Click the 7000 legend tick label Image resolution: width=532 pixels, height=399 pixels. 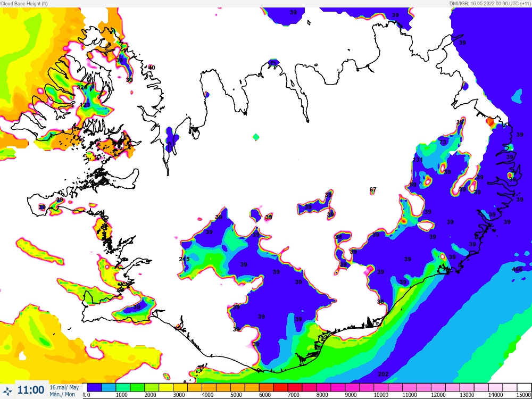click(x=294, y=395)
